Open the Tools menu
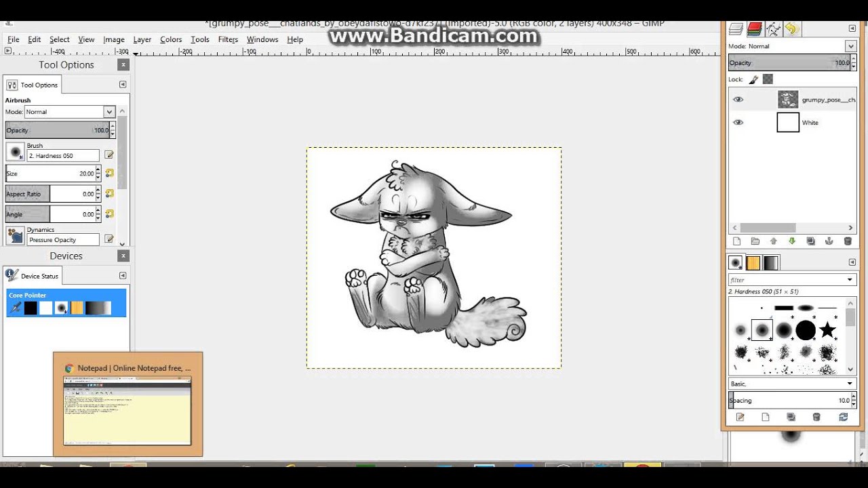This screenshot has width=868, height=488. (x=200, y=39)
